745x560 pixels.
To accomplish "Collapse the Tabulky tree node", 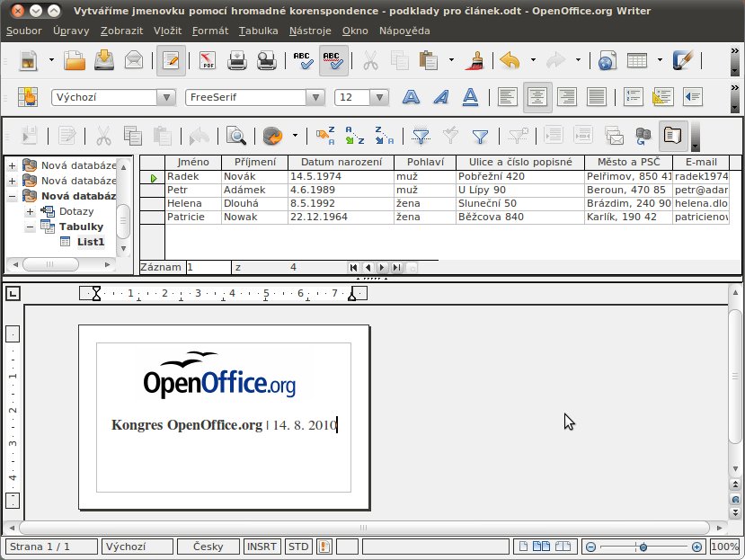I will 30,227.
